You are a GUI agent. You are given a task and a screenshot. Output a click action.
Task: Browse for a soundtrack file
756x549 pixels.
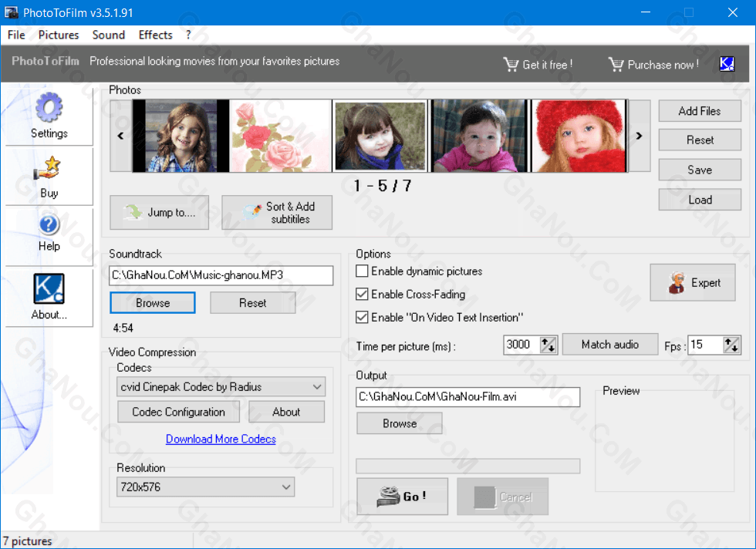pos(153,303)
